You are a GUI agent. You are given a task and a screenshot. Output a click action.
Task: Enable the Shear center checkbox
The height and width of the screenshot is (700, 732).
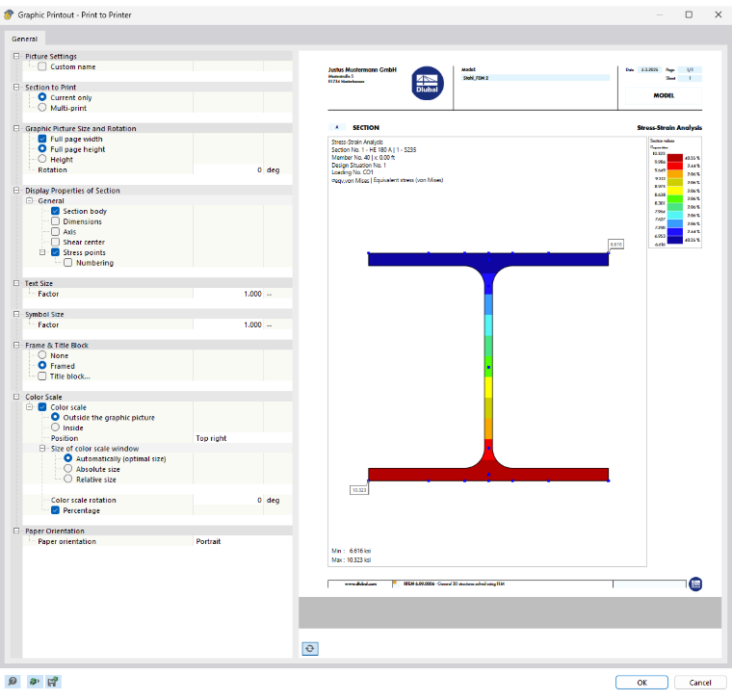55,242
